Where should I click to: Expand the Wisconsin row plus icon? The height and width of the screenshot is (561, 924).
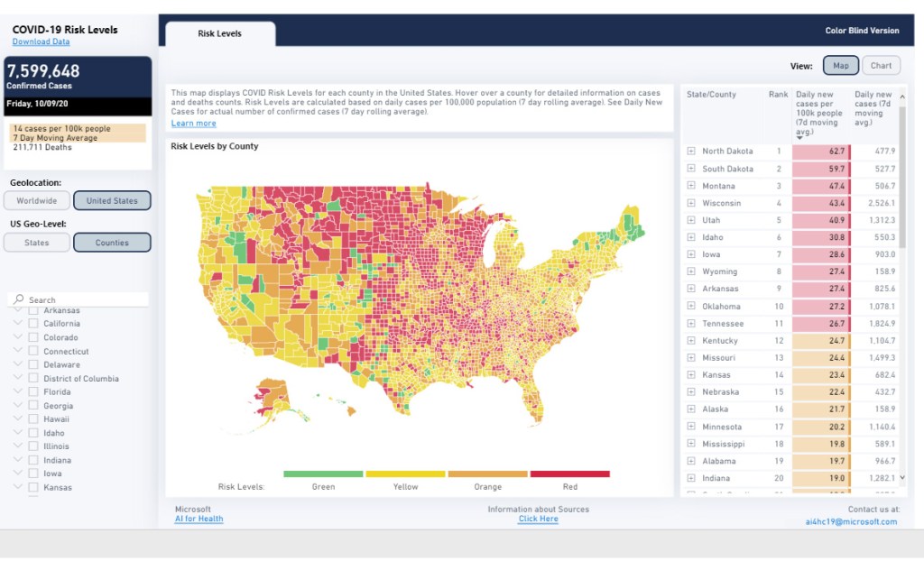(x=691, y=203)
